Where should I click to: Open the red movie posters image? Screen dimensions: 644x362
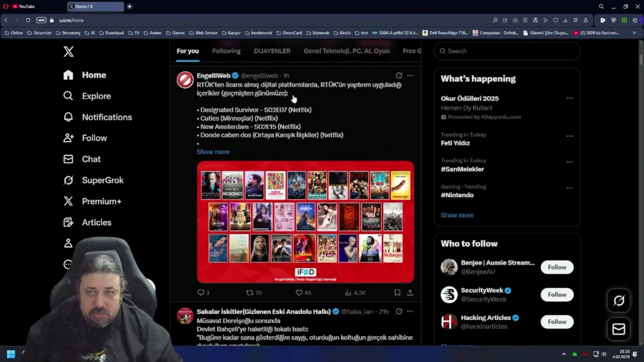[x=305, y=222]
